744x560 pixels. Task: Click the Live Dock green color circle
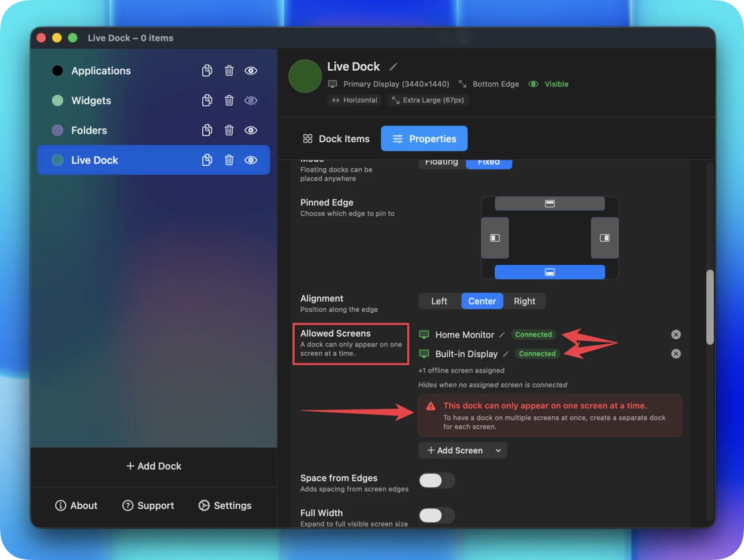(x=305, y=76)
